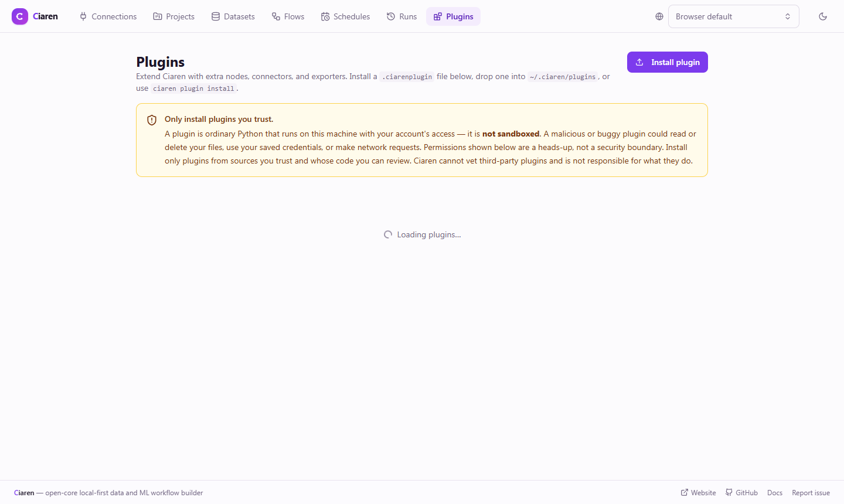Open the Datasets section

pyautogui.click(x=233, y=16)
